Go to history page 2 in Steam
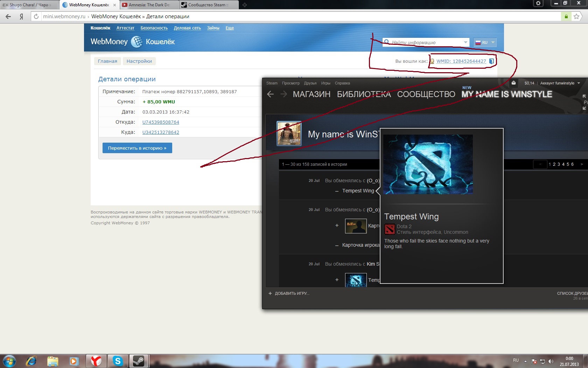588x368 pixels. pos(554,164)
